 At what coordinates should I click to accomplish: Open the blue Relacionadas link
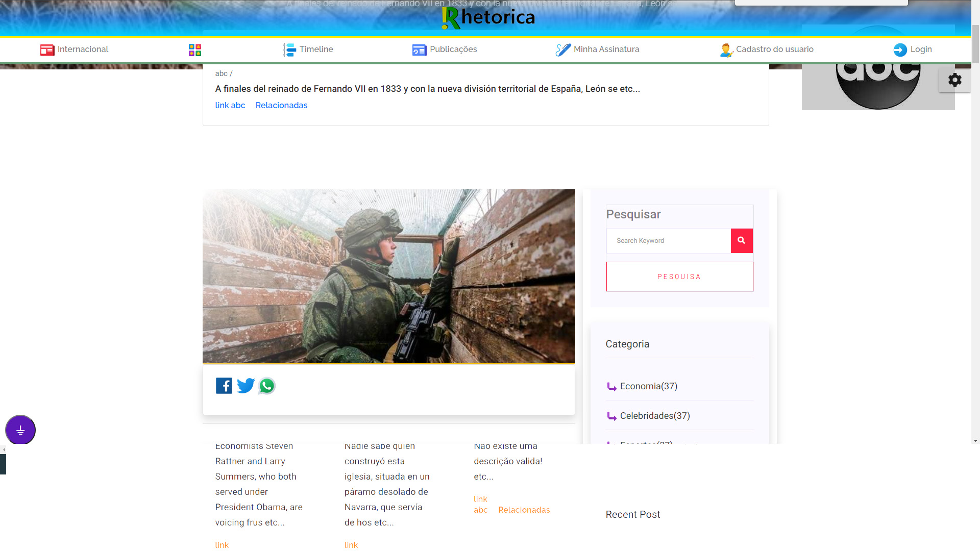click(x=281, y=106)
